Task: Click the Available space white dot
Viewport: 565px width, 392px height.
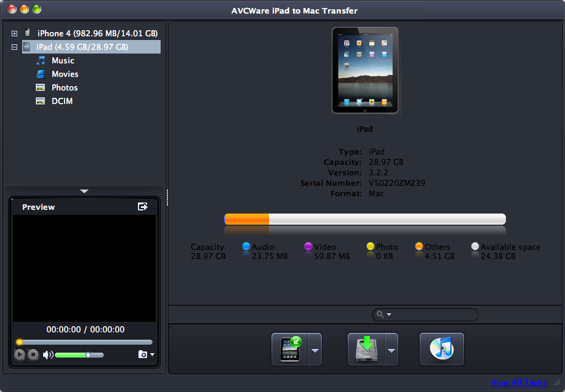Action: coord(475,246)
